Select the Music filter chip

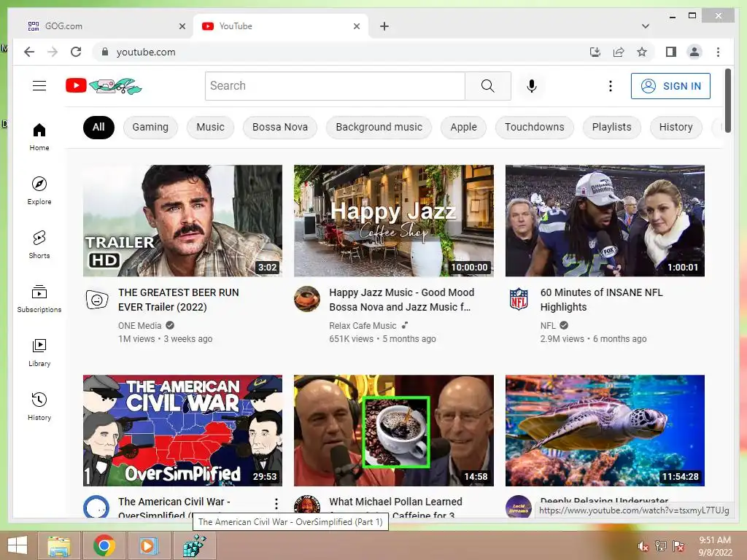coord(210,127)
